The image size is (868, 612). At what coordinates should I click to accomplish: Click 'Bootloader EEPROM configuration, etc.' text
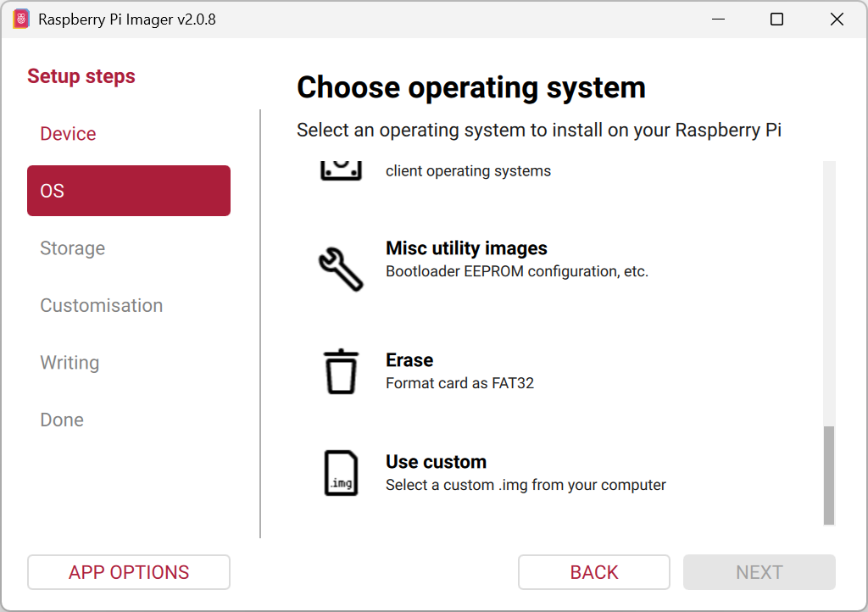tap(517, 272)
